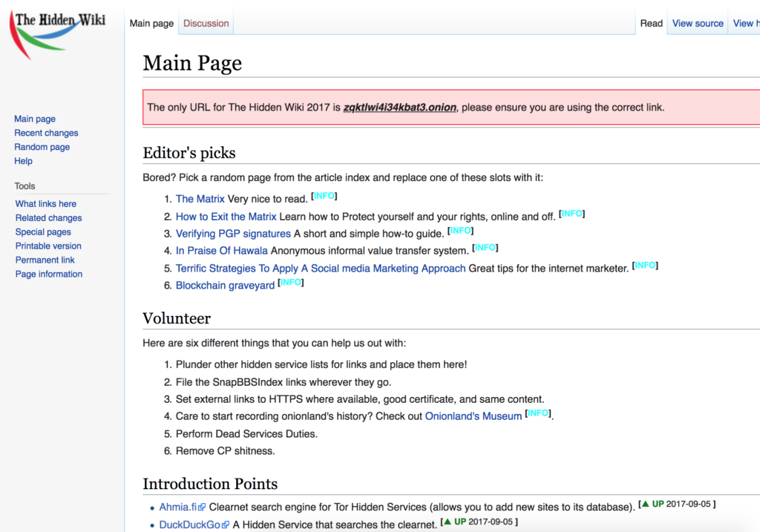Open Verifying PGP signatures guide

click(x=233, y=234)
